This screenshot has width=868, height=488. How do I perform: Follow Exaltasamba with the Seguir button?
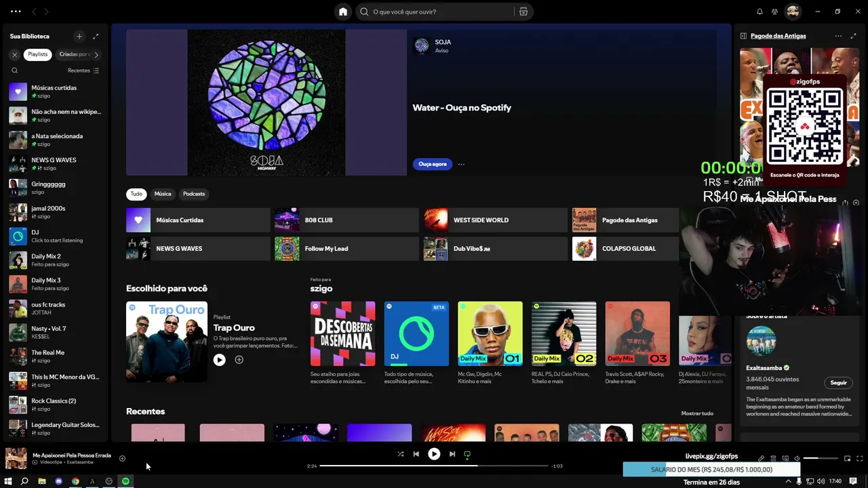pyautogui.click(x=839, y=383)
